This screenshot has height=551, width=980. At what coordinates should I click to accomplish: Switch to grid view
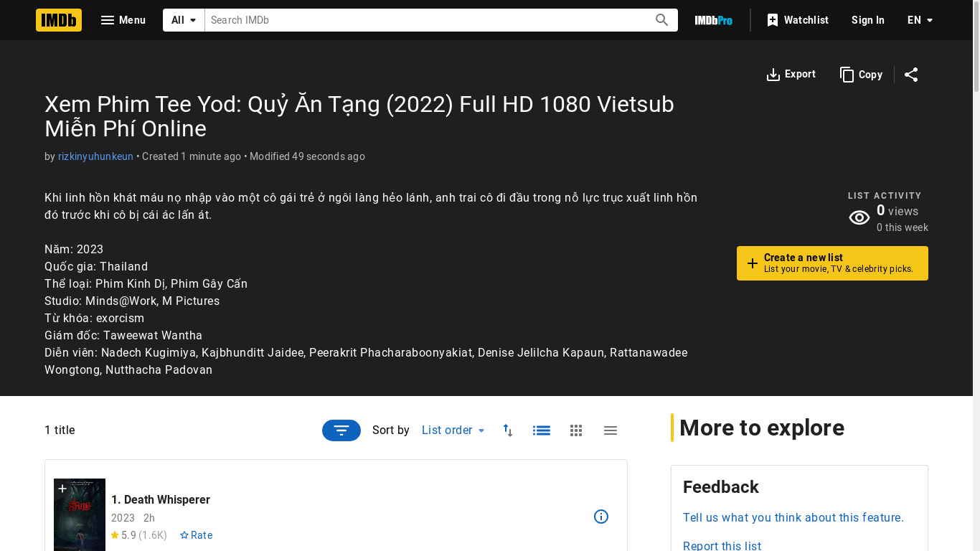click(576, 430)
